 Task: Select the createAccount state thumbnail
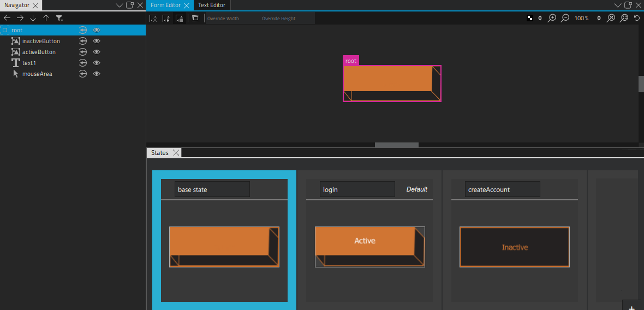tap(514, 247)
